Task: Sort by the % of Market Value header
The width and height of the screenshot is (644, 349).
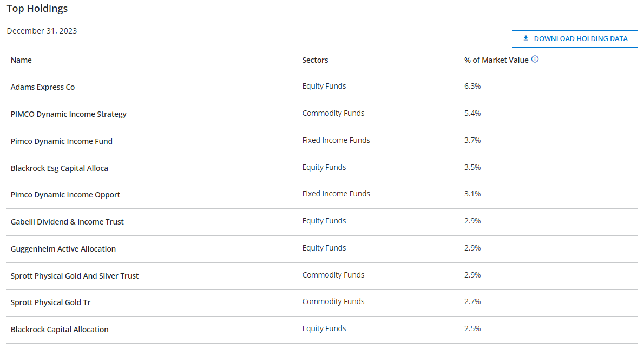Action: 496,60
